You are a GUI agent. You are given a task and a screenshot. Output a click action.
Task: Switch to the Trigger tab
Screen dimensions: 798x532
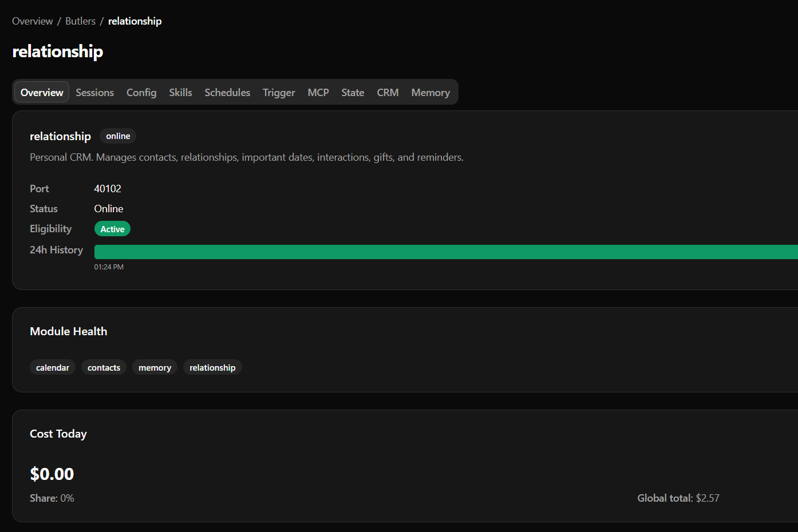(278, 92)
